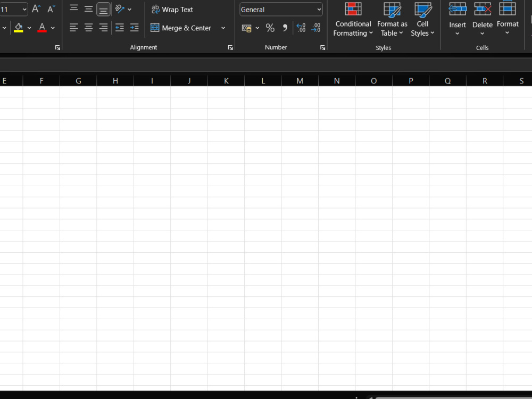
Task: Select column O header
Action: [374, 81]
